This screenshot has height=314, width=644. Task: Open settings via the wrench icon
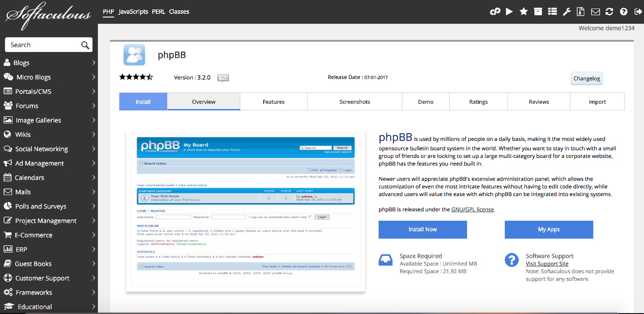[567, 12]
